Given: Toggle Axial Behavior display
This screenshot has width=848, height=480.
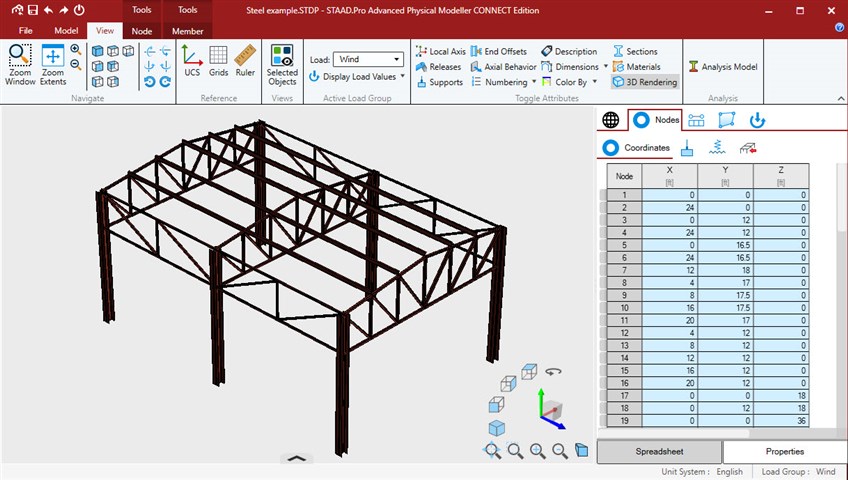Looking at the screenshot, I should click(504, 66).
